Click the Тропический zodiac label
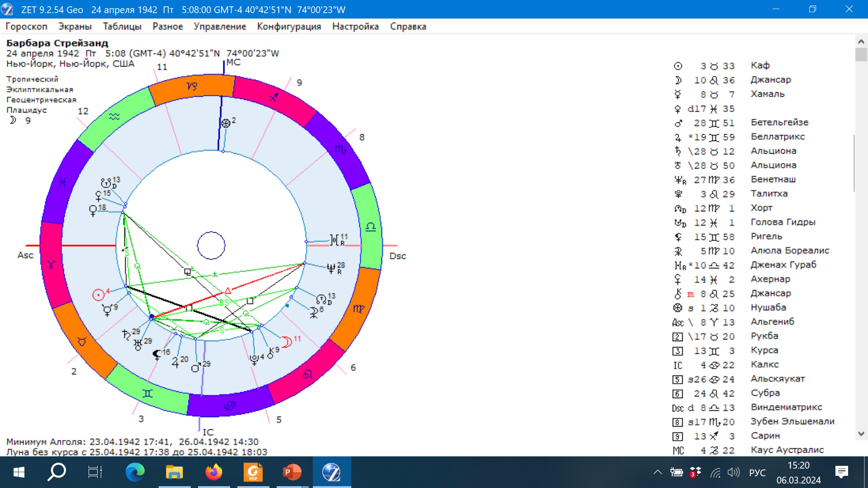 [x=32, y=79]
